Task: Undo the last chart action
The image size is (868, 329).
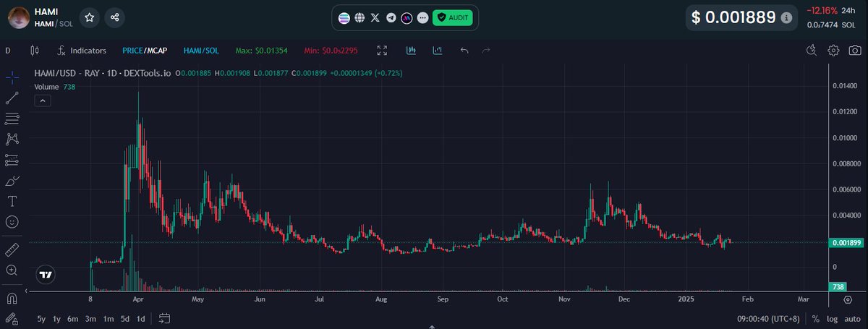Action: (x=464, y=51)
